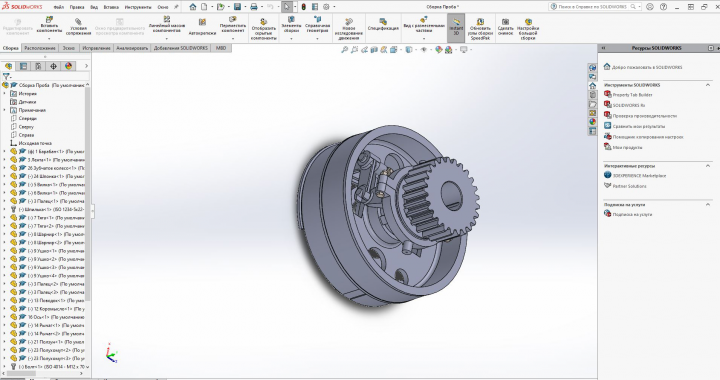Screen dimensions: 720x380
Task: Open the Инструменты menu
Action: pos(138,7)
